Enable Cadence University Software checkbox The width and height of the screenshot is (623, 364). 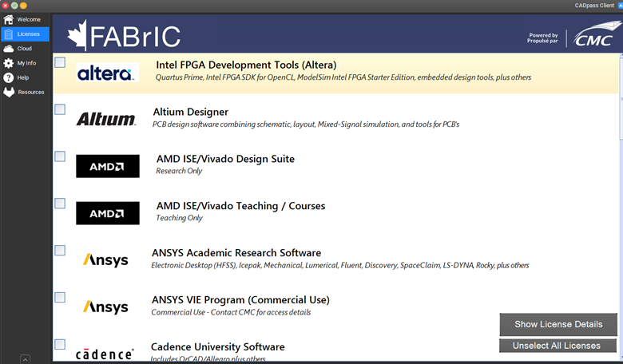[x=60, y=344]
